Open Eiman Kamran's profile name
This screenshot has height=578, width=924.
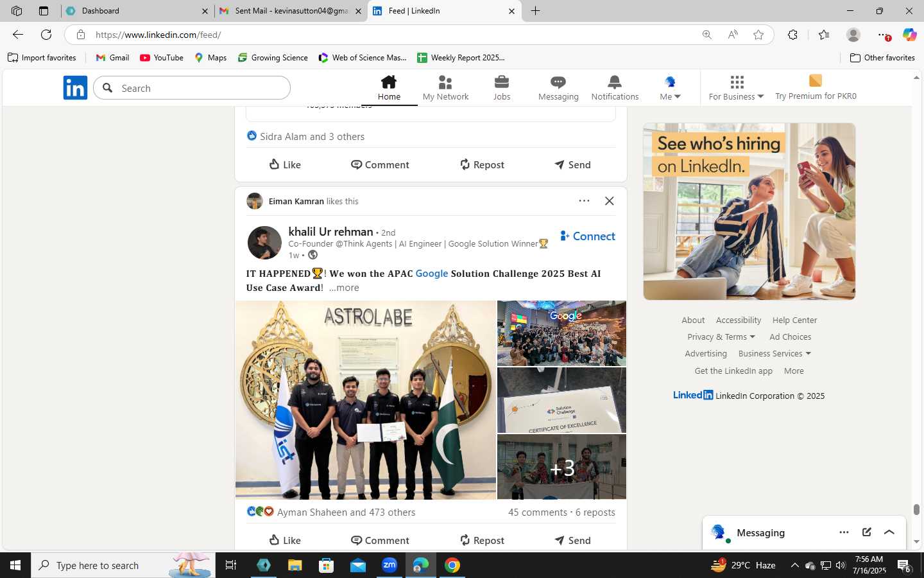pyautogui.click(x=296, y=201)
